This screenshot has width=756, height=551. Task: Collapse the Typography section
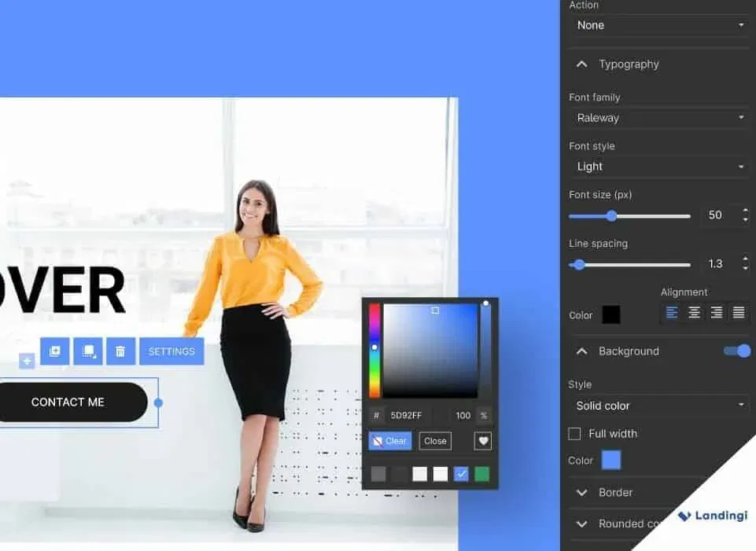point(582,64)
